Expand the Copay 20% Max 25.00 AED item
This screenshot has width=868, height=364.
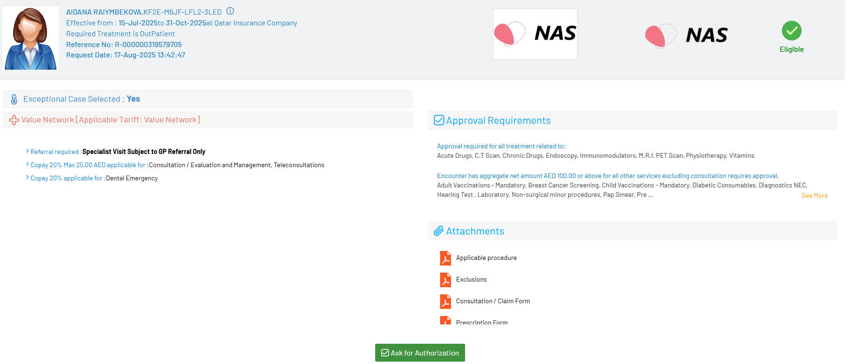click(x=27, y=164)
